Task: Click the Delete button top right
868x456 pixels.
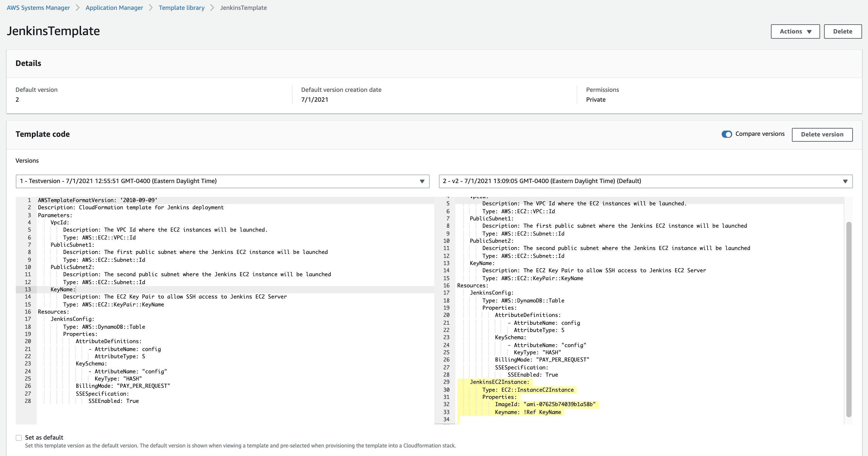Action: coord(842,31)
